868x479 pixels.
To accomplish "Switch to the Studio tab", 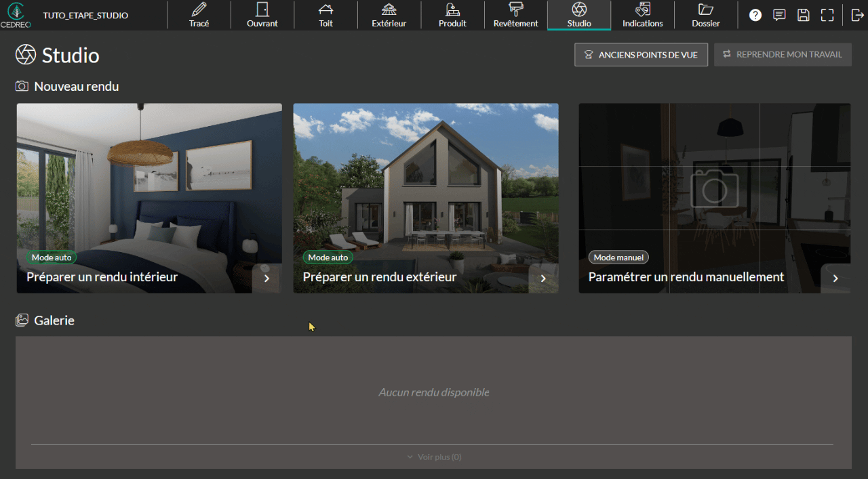I will [579, 15].
